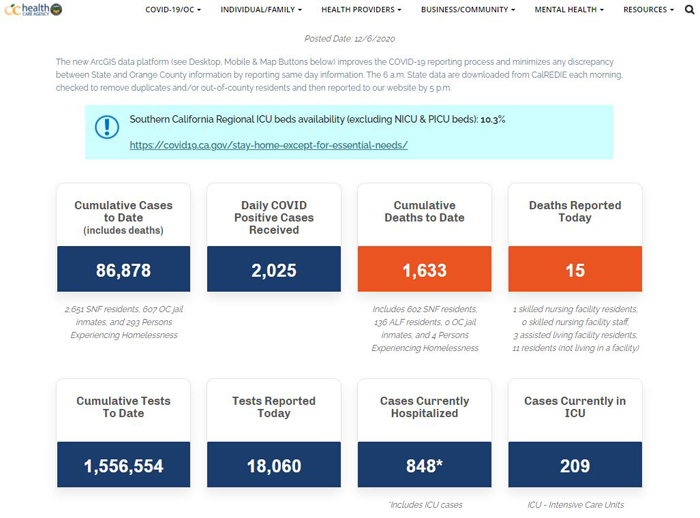700x518 pixels.
Task: Click the Includes 602 SNF residents footnote
Action: (425, 328)
